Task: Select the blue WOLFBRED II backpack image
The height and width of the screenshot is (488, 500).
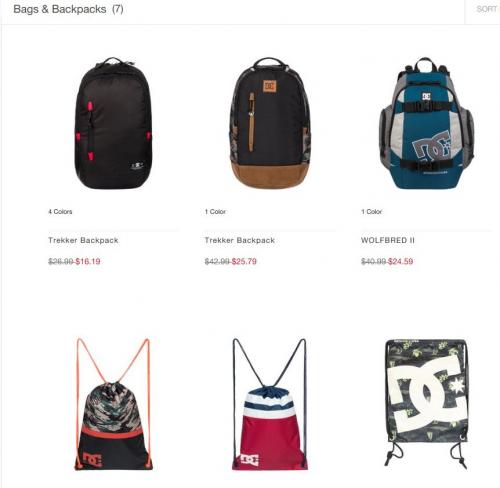Action: point(427,123)
